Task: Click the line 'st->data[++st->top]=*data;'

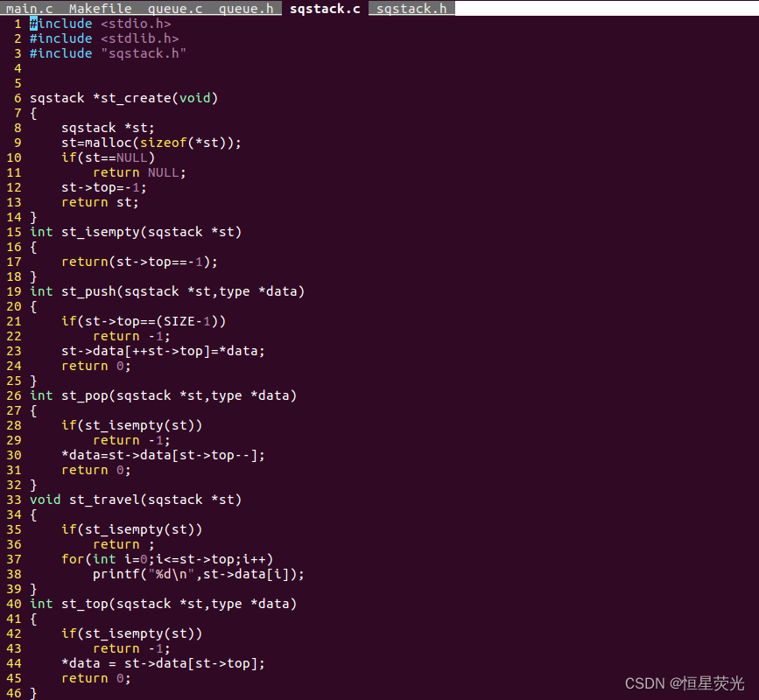Action: [163, 351]
